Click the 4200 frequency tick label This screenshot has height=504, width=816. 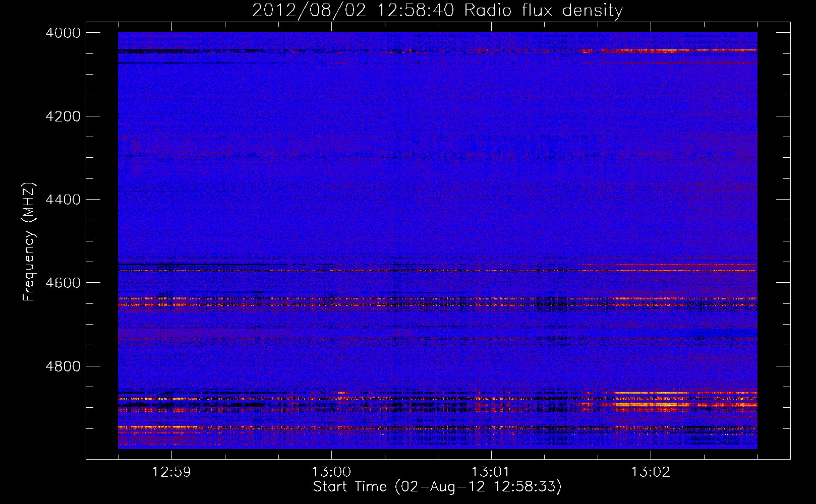point(63,116)
